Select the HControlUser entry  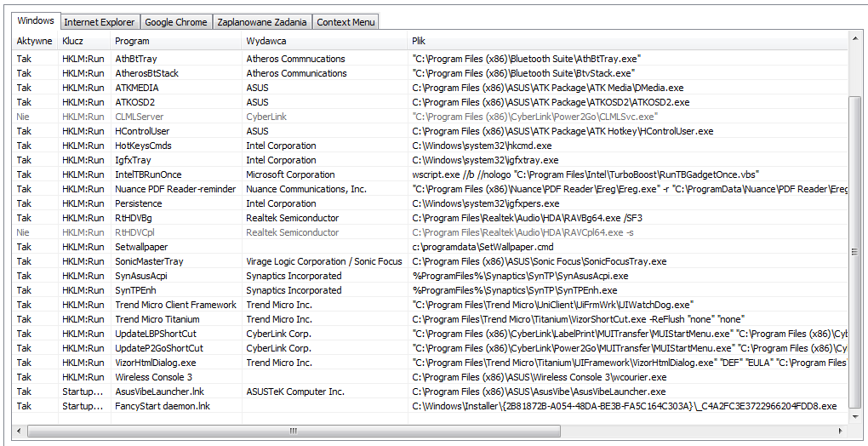tap(430, 131)
